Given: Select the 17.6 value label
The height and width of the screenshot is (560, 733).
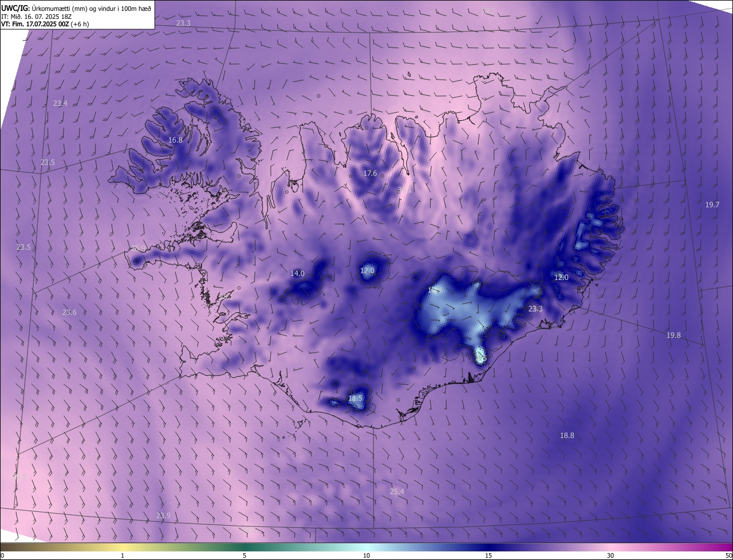Looking at the screenshot, I should (370, 173).
